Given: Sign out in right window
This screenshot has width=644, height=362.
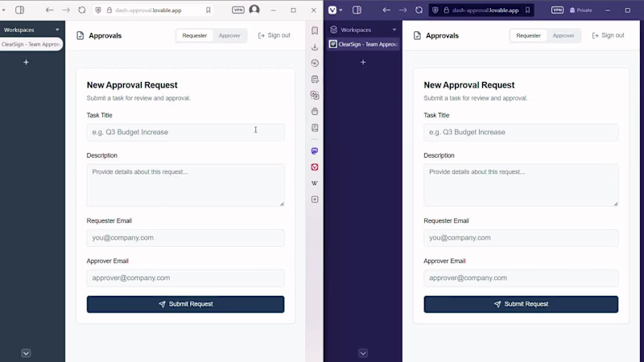Looking at the screenshot, I should [x=608, y=35].
